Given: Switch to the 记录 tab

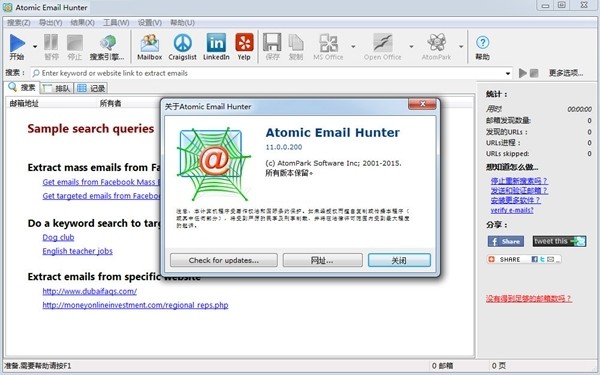Looking at the screenshot, I should coord(91,88).
